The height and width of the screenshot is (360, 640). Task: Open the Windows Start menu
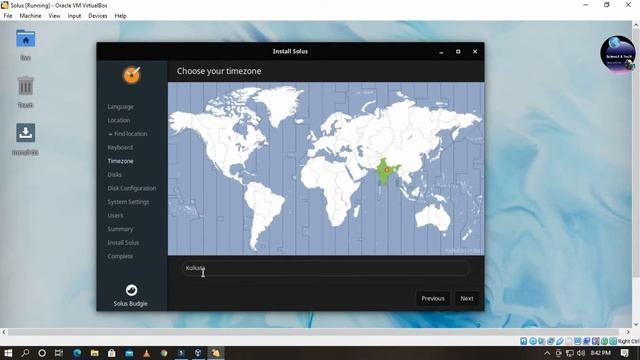tap(8, 353)
